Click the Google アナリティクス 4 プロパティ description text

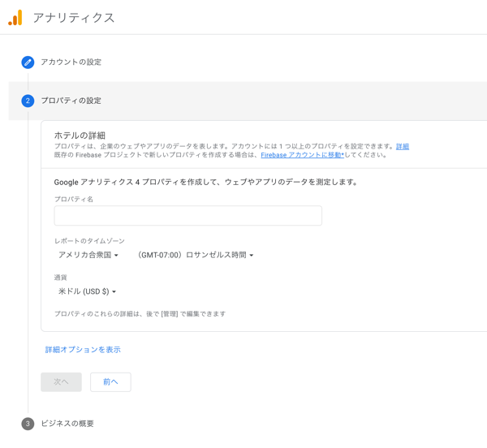pyautogui.click(x=205, y=182)
